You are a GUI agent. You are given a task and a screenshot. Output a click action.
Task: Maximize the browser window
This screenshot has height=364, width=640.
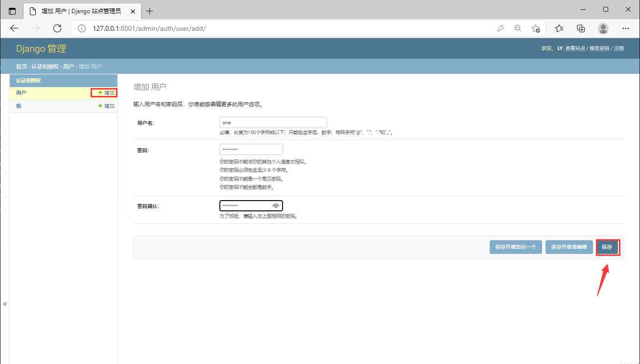coord(606,9)
